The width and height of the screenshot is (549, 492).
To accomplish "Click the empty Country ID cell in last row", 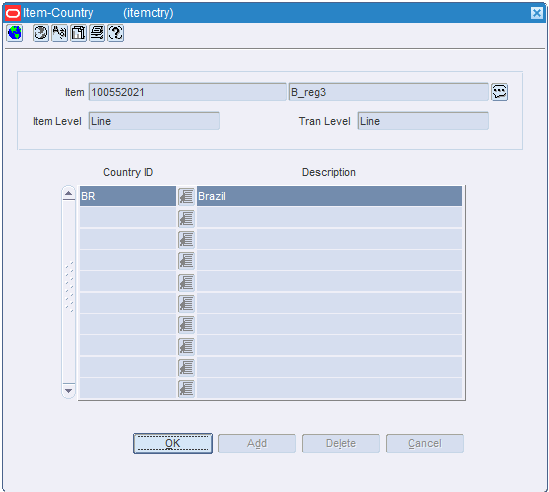I will 128,388.
